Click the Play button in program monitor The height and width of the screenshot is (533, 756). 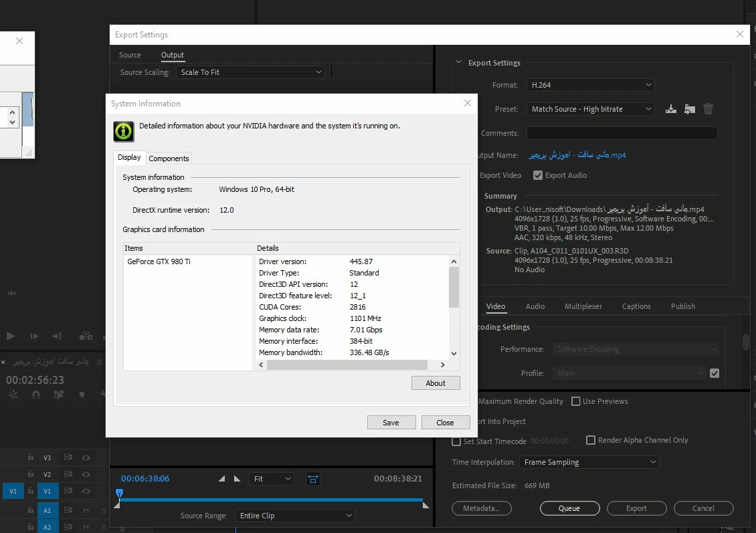10,336
